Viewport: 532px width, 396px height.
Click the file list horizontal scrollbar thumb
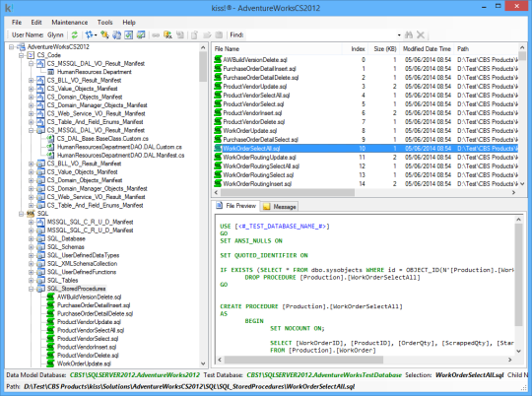point(288,192)
